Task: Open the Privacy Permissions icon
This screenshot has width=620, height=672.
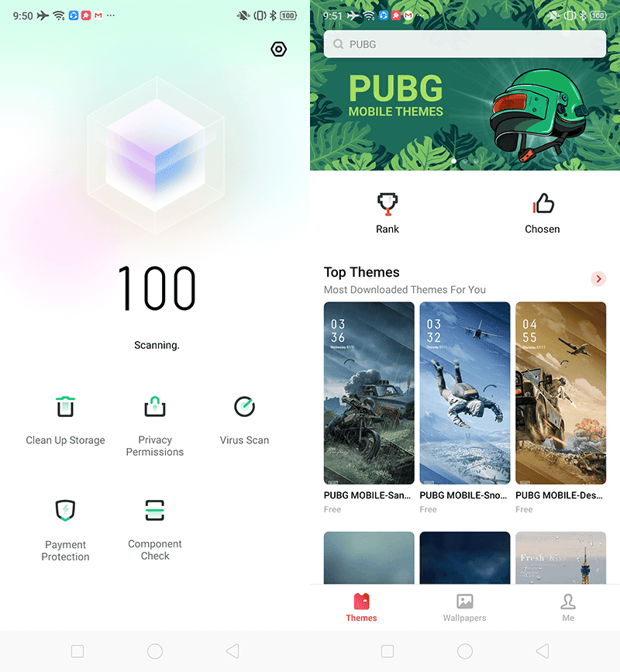Action: click(155, 407)
